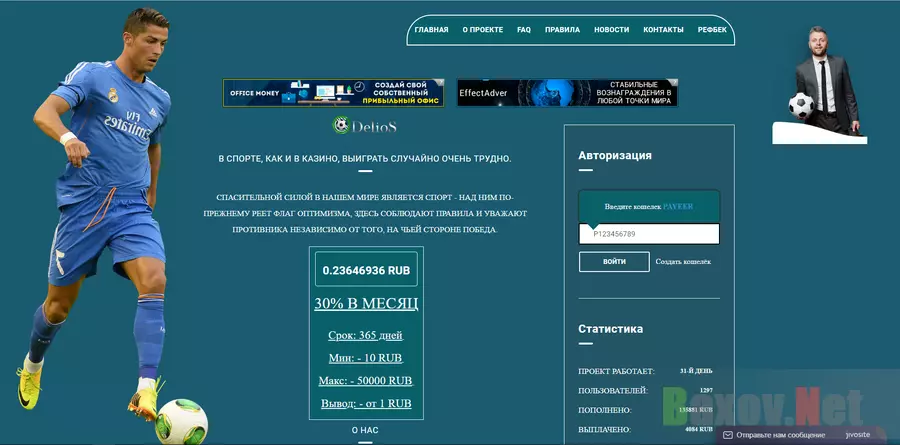900x445 pixels.
Task: Click the О НАС section heading
Action: (x=365, y=430)
